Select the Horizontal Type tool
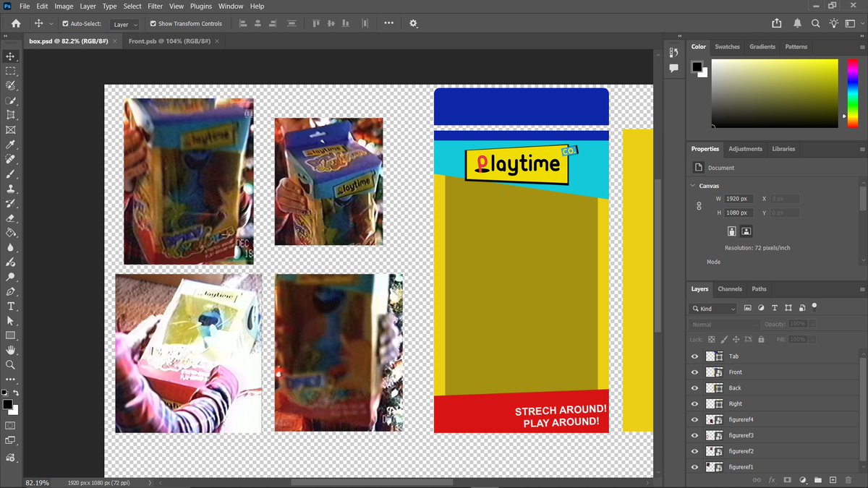 10,307
